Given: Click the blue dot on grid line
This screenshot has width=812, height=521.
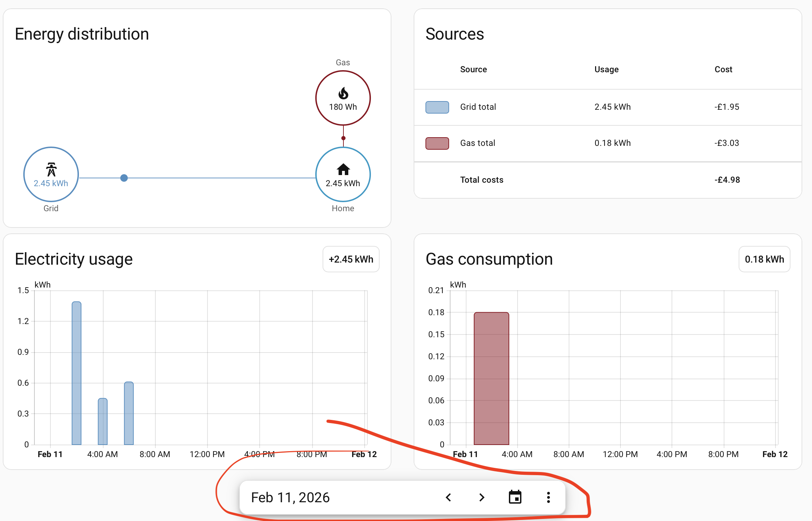Looking at the screenshot, I should coord(124,178).
